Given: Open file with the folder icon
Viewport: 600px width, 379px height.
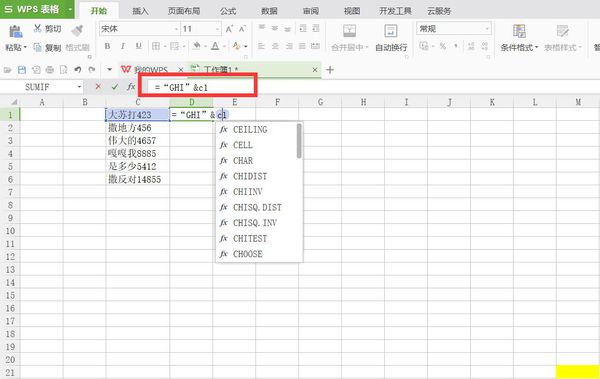Looking at the screenshot, I should click(x=7, y=70).
